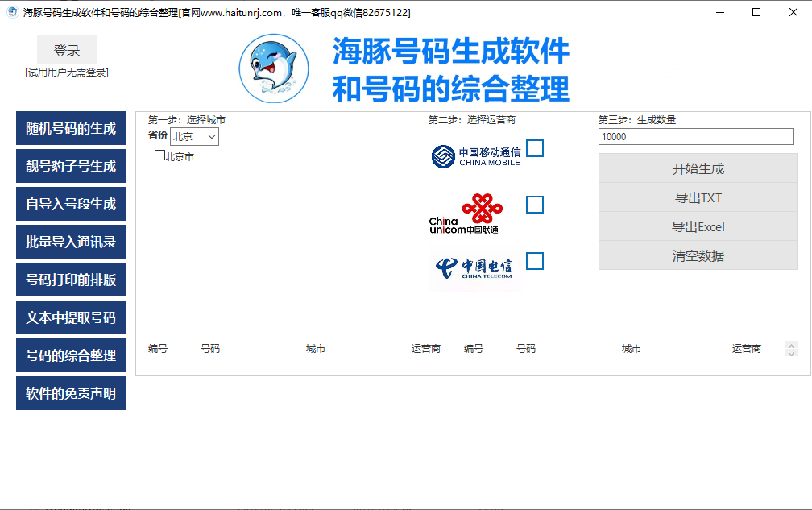Enable the China Telecom carrier checkbox

[x=534, y=261]
